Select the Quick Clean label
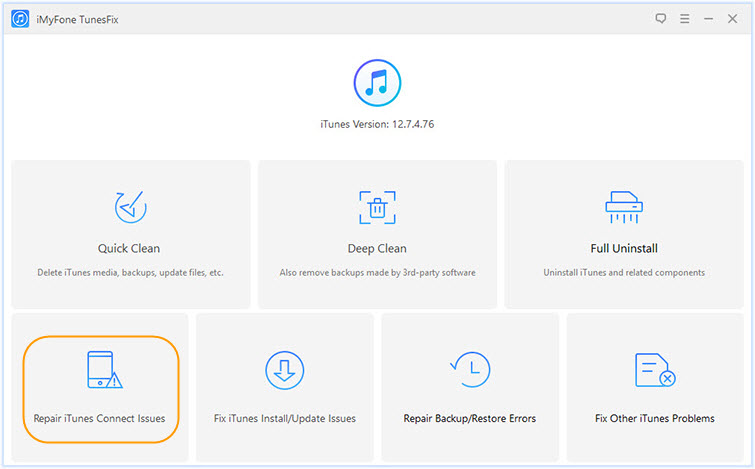755x469 pixels. click(129, 248)
